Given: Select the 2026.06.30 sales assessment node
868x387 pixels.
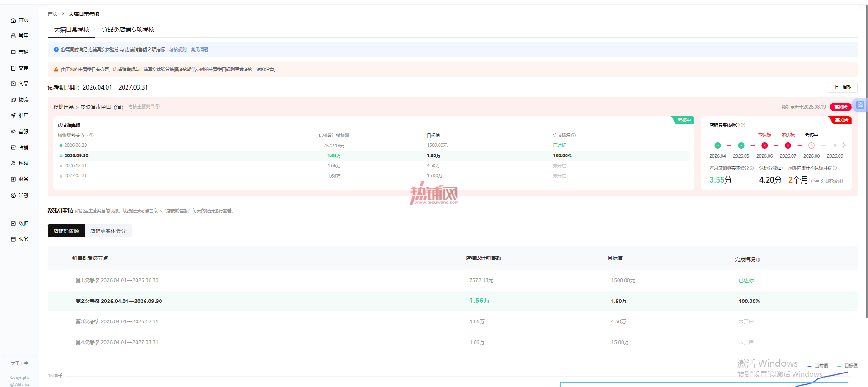Looking at the screenshot, I should (x=75, y=146).
